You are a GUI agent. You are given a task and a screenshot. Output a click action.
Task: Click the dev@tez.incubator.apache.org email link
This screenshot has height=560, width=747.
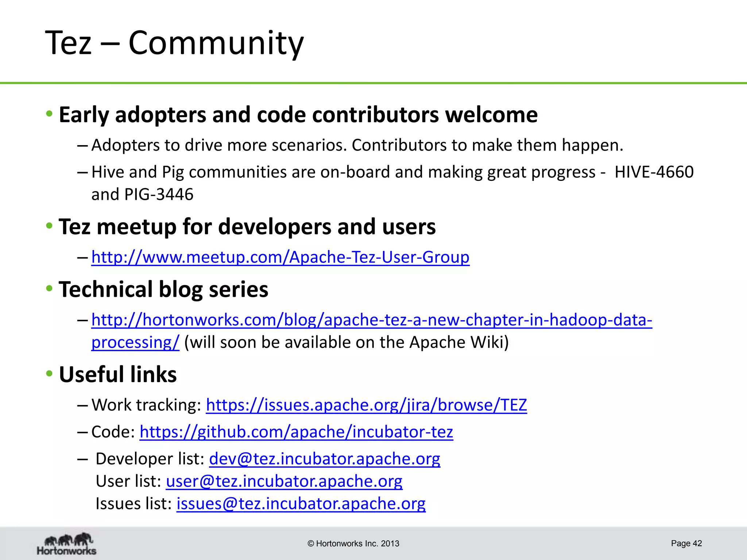325,459
